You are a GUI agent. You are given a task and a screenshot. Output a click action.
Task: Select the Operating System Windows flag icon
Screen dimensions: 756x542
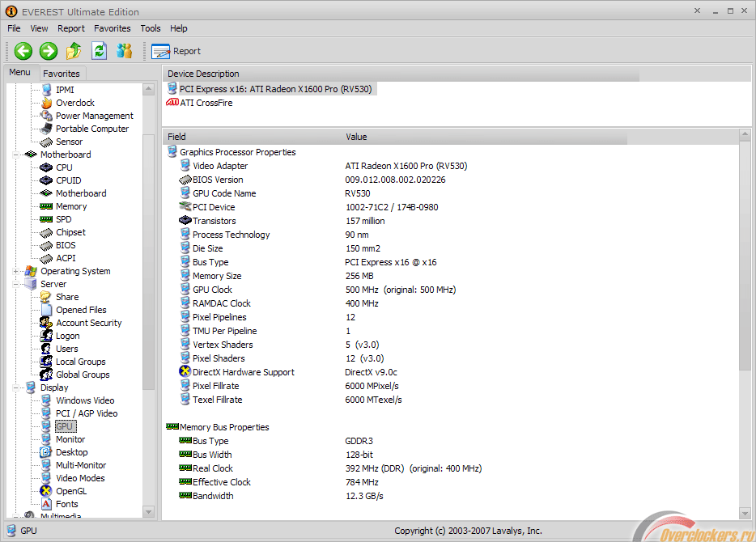pyautogui.click(x=31, y=271)
